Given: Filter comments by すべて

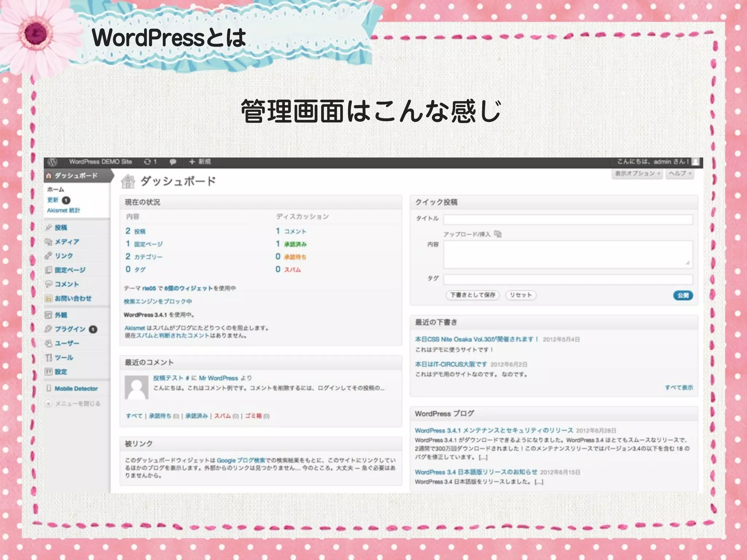Looking at the screenshot, I should [134, 416].
